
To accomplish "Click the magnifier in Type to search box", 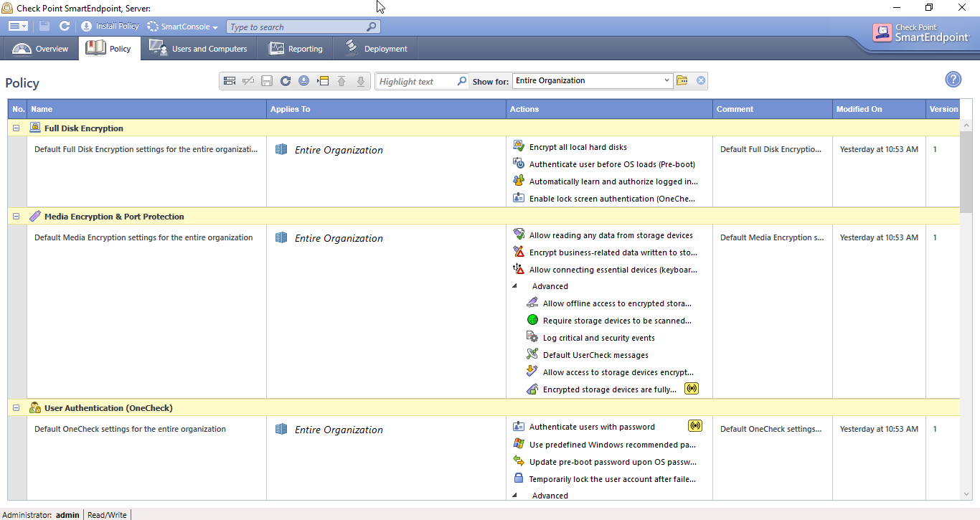I will (372, 27).
